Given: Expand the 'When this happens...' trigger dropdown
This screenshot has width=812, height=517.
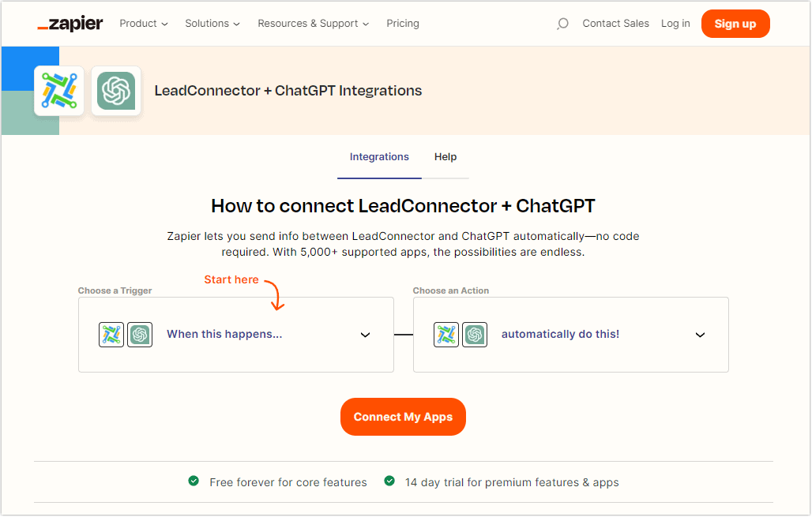Looking at the screenshot, I should click(x=365, y=335).
